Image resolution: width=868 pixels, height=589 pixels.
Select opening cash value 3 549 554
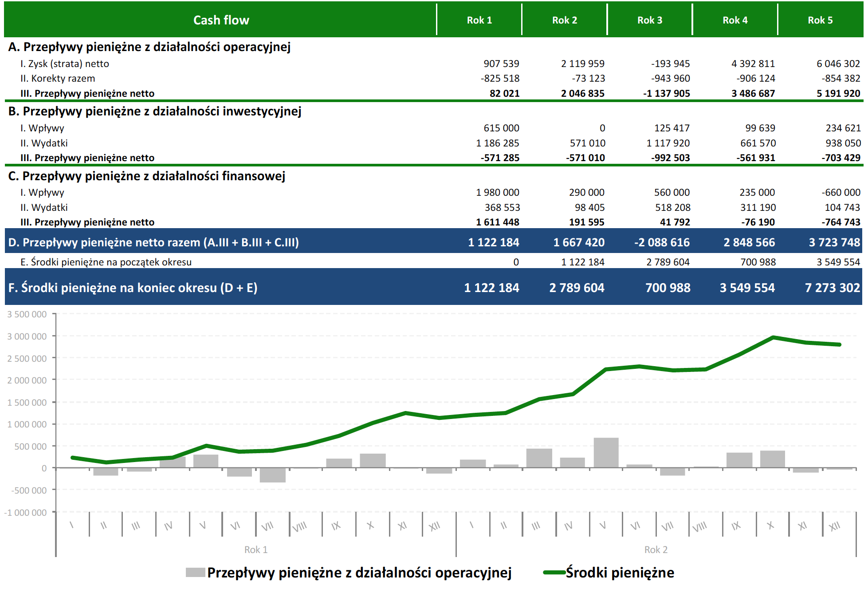[838, 262]
